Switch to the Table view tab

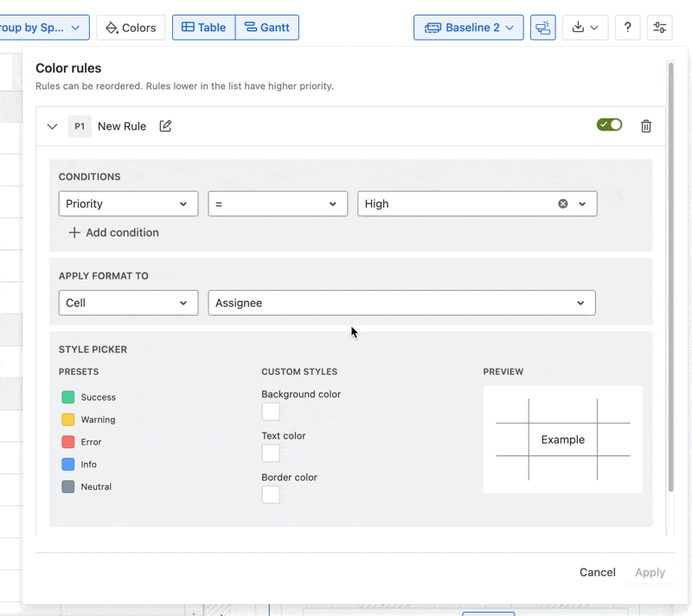click(x=203, y=28)
